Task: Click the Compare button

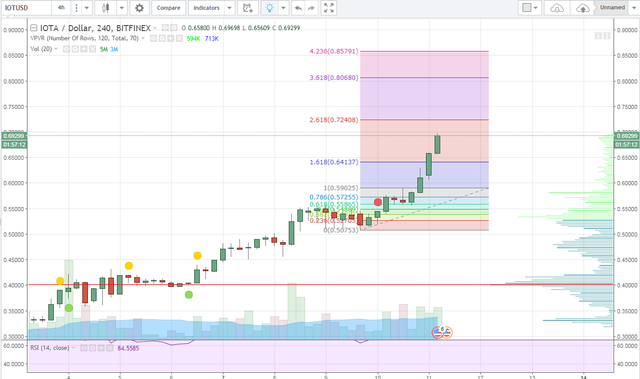Action: 168,8
